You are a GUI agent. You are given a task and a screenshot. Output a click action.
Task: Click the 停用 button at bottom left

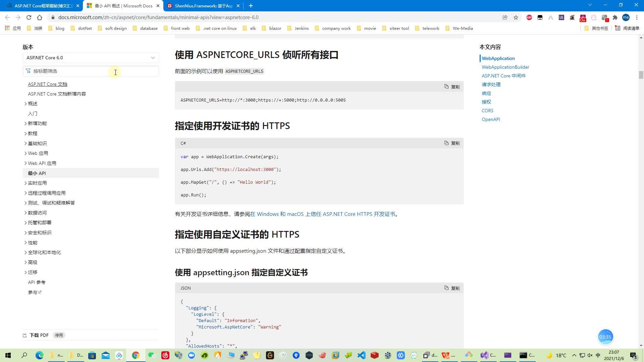[x=59, y=335]
